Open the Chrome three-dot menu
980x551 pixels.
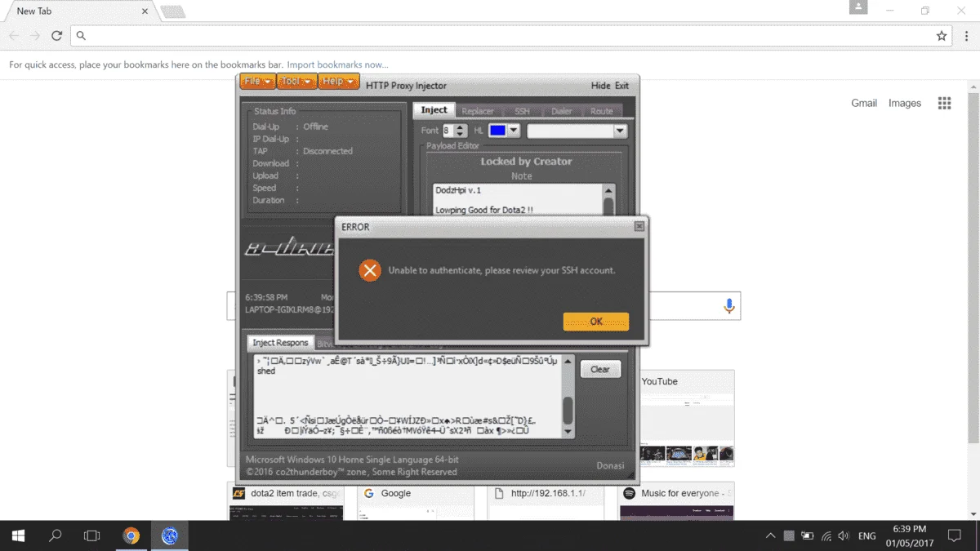[x=968, y=36]
